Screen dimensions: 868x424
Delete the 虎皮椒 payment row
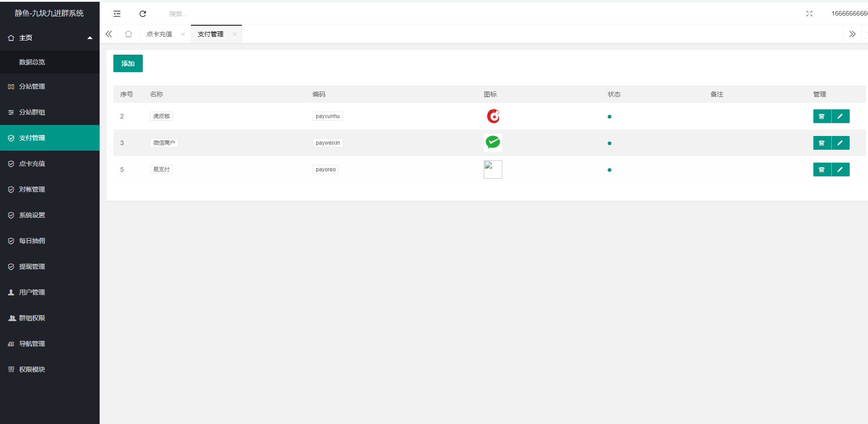pos(822,116)
